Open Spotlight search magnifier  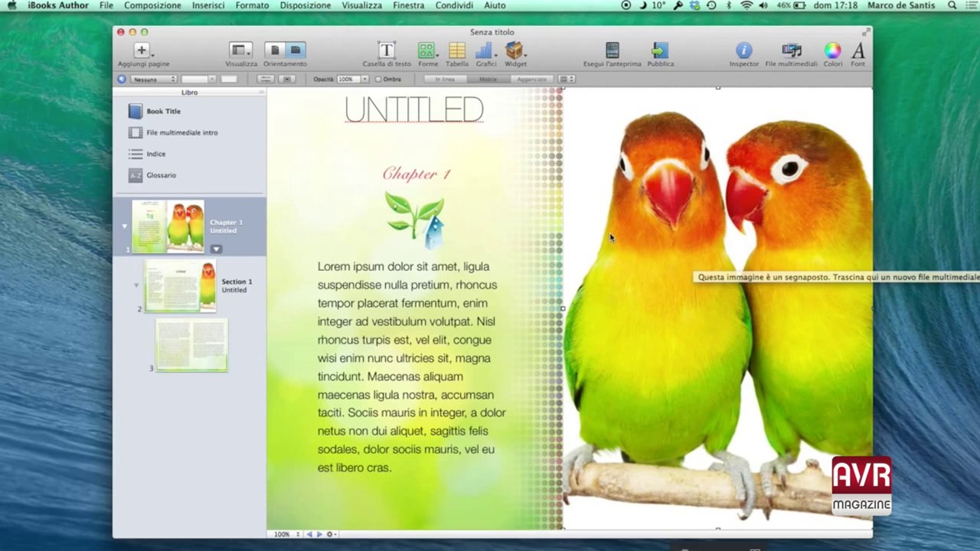(952, 5)
